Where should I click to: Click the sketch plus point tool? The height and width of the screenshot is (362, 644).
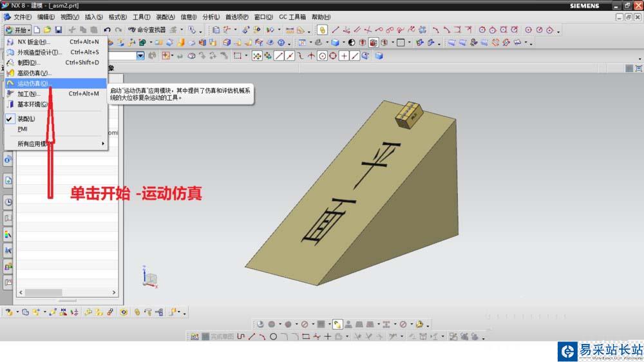[327, 336]
